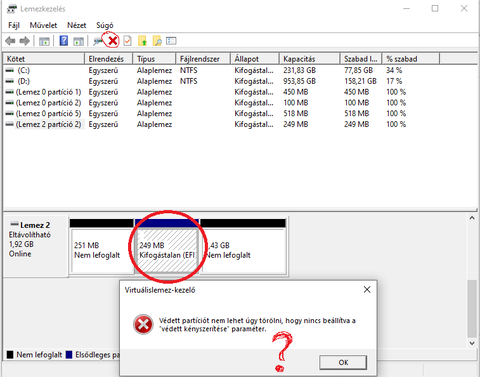480x377 pixels.
Task: Sort by the Elrendezés column header
Action: tap(109, 59)
